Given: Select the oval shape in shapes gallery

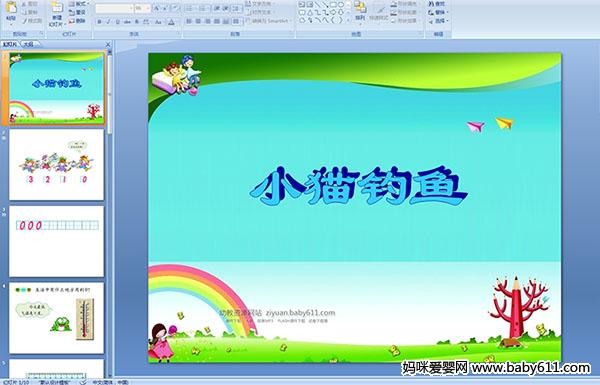Looking at the screenshot, I should coord(341,5).
